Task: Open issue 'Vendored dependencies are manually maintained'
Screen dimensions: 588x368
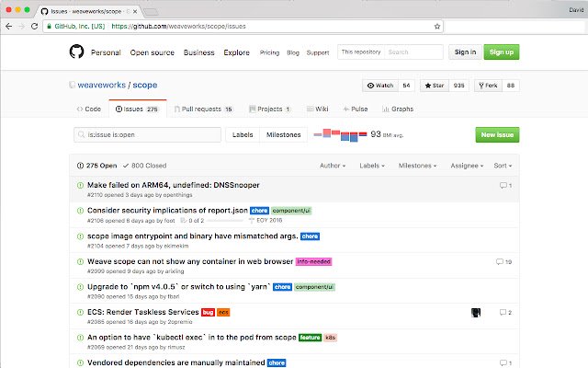Action: pos(175,362)
